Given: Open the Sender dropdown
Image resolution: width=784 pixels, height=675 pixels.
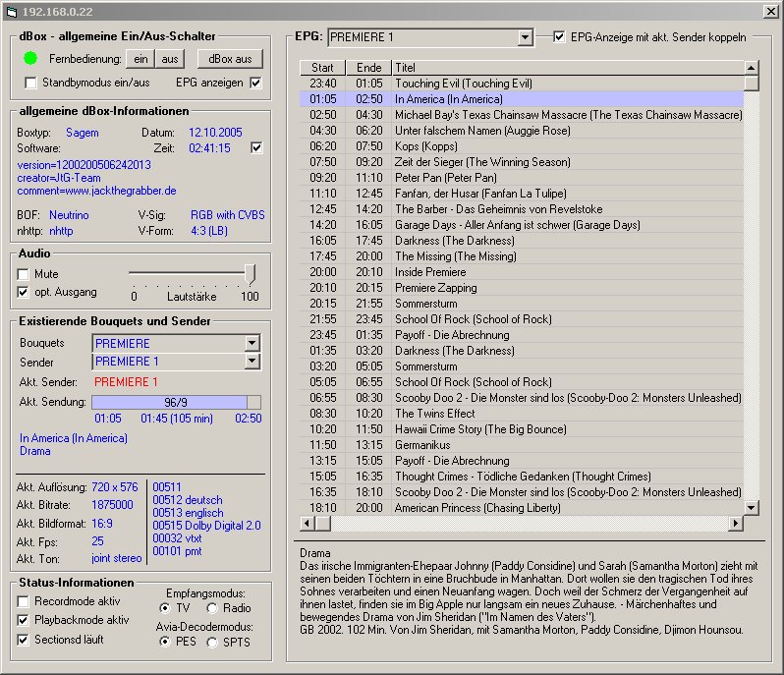Looking at the screenshot, I should tap(252, 361).
